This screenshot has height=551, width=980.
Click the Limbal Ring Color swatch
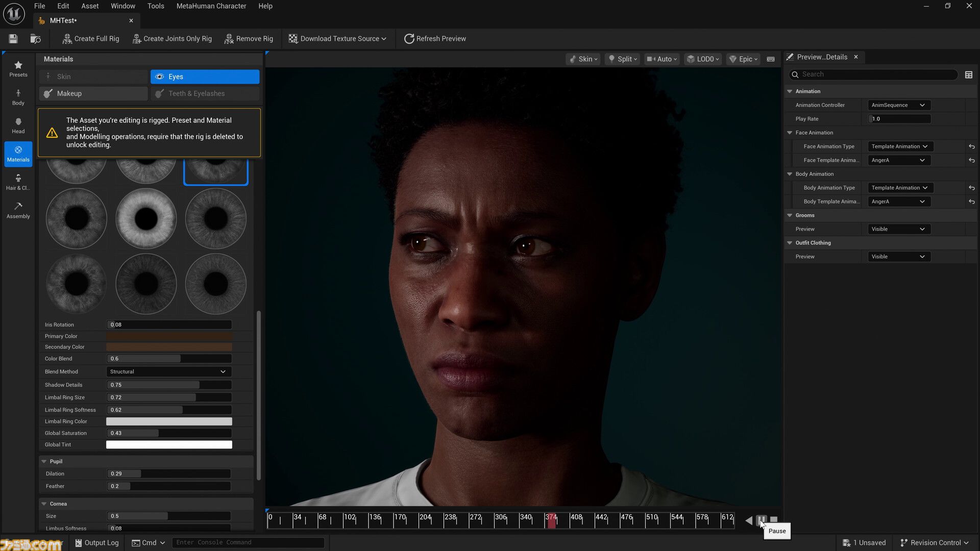click(169, 422)
